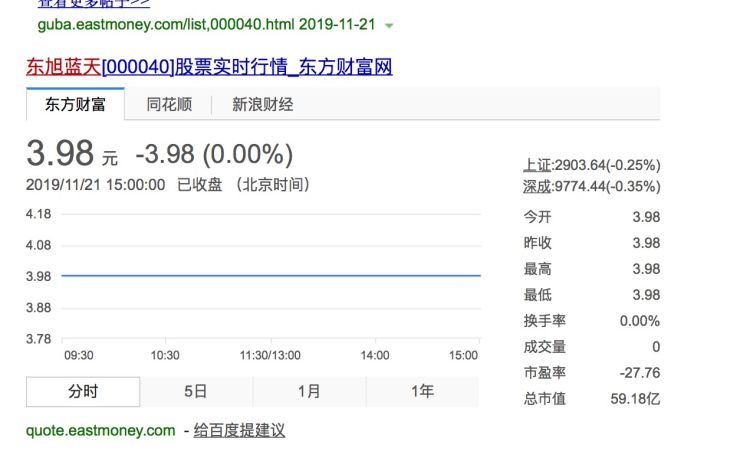Click the 市盈率 row value -27.76
The height and width of the screenshot is (458, 750).
640,373
